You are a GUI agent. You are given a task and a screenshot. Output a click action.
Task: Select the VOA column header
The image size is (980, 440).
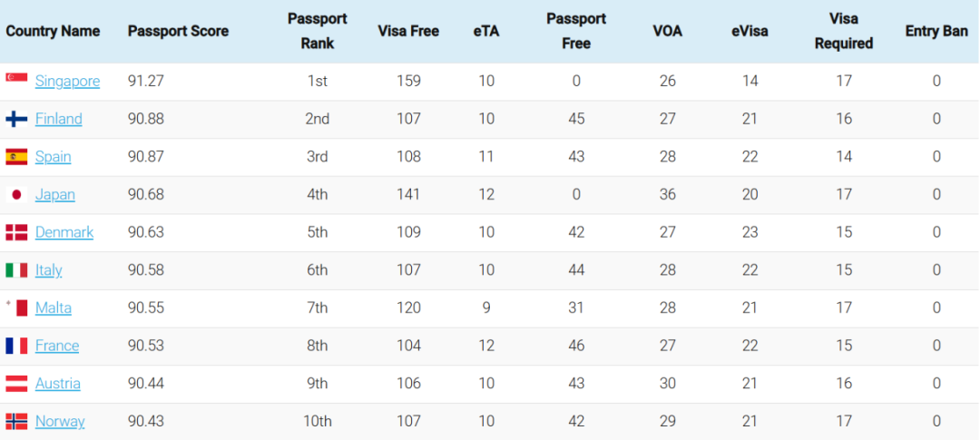(x=668, y=31)
